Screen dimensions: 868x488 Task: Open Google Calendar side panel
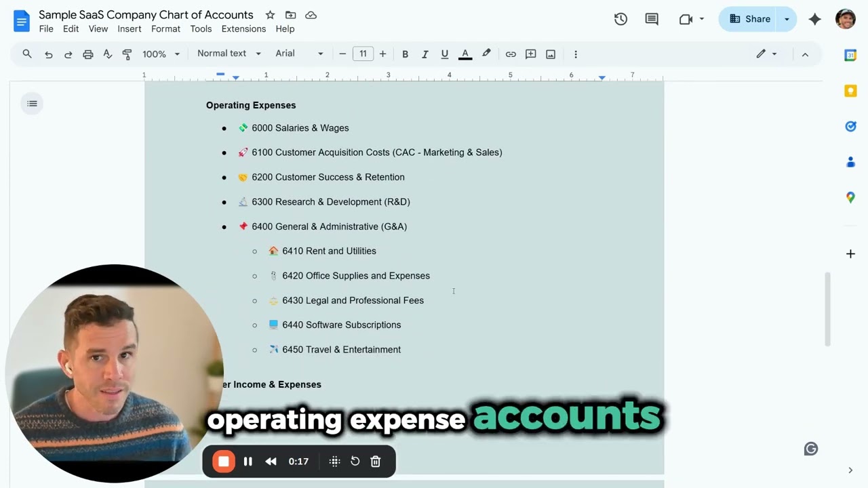(850, 56)
